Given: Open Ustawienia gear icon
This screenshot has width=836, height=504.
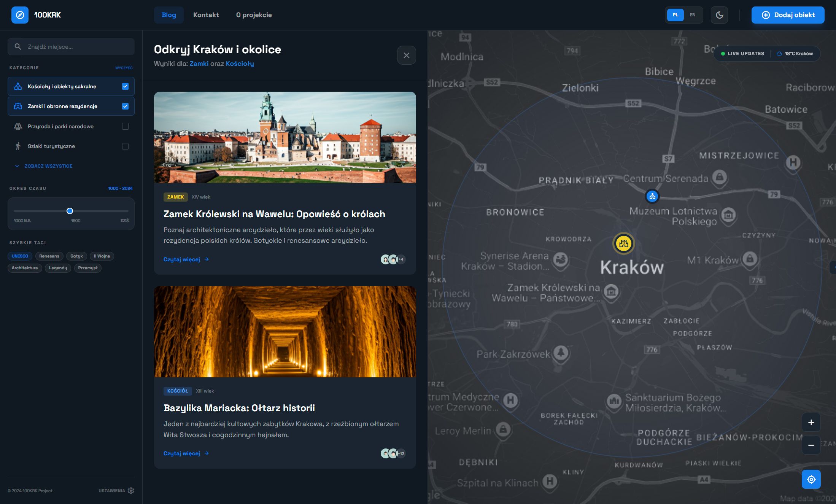Looking at the screenshot, I should (131, 491).
